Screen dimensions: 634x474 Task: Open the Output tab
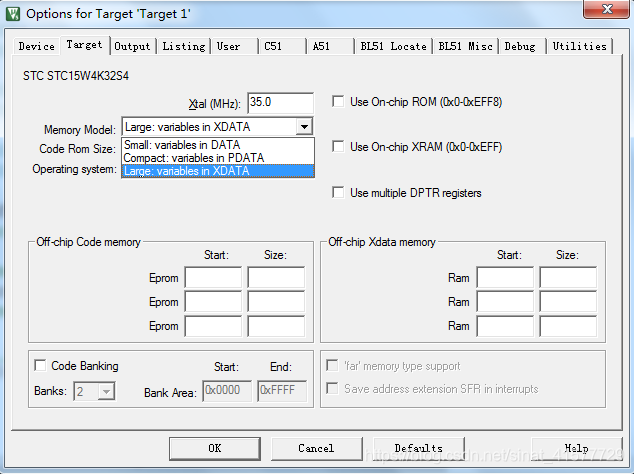[x=132, y=47]
